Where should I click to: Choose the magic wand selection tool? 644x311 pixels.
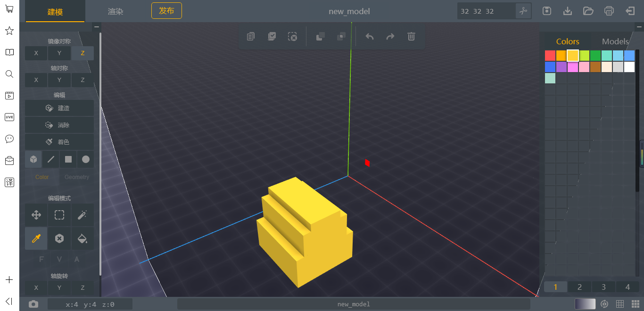[82, 215]
